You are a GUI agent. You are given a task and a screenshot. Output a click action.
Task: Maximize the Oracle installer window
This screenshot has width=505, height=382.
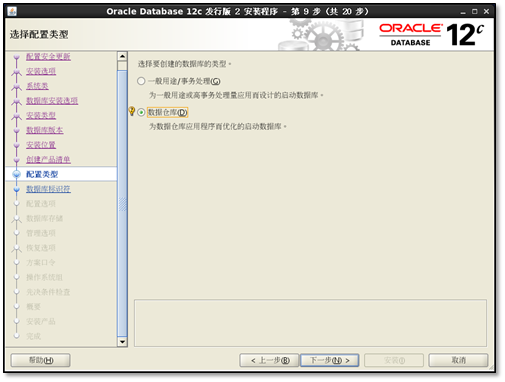coord(474,12)
